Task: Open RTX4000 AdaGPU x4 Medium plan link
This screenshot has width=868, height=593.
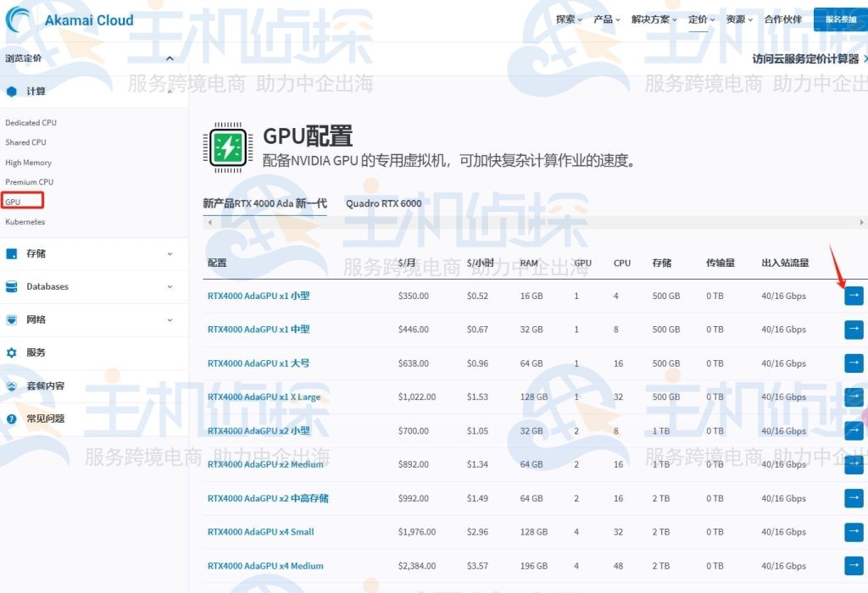Action: pyautogui.click(x=265, y=566)
